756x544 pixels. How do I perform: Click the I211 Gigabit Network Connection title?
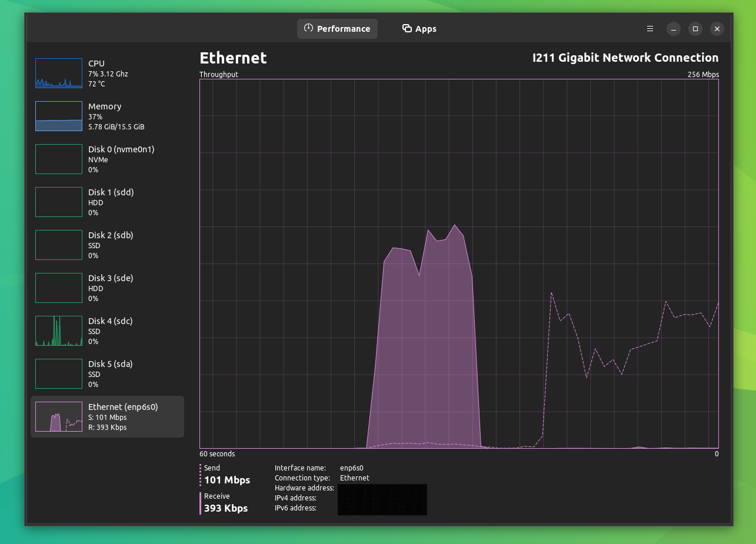(625, 58)
